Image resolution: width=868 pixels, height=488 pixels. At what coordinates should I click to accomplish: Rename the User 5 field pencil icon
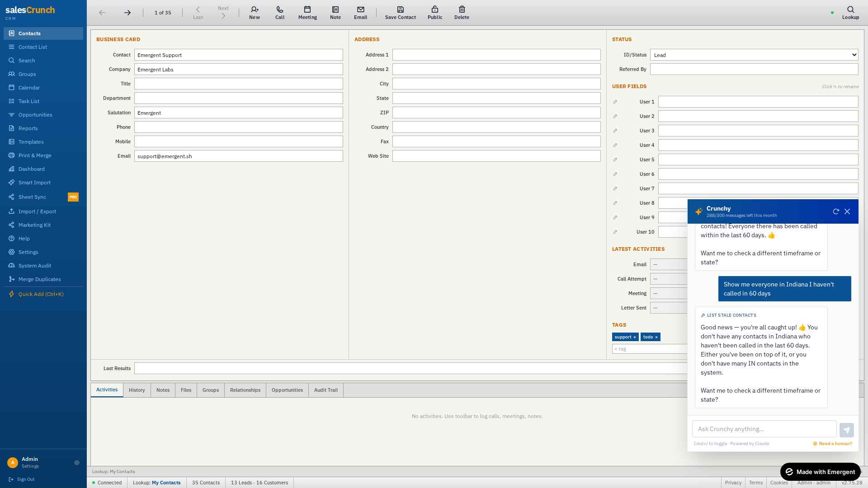pos(615,160)
